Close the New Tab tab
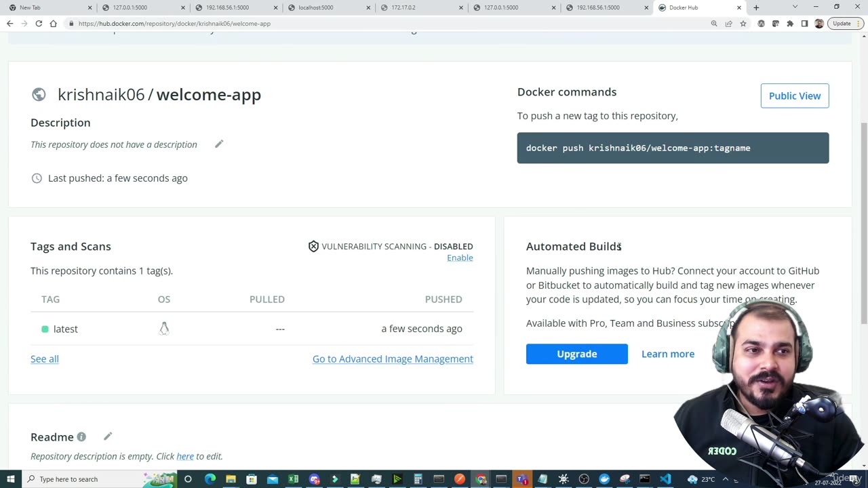The image size is (868, 488). click(90, 7)
